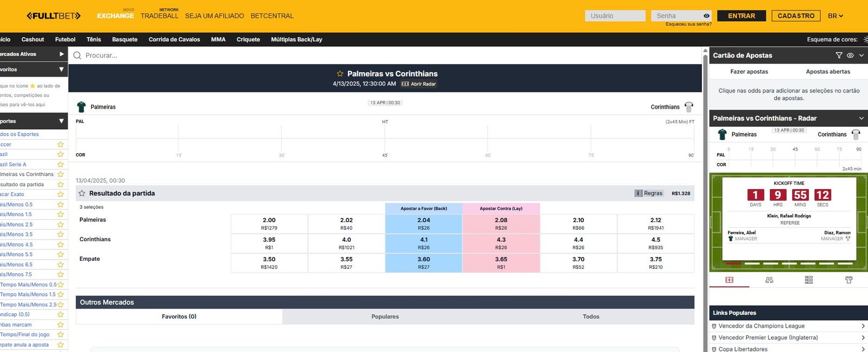Click the filter icon in Cartão de Apostas
The image size is (868, 352).
839,55
